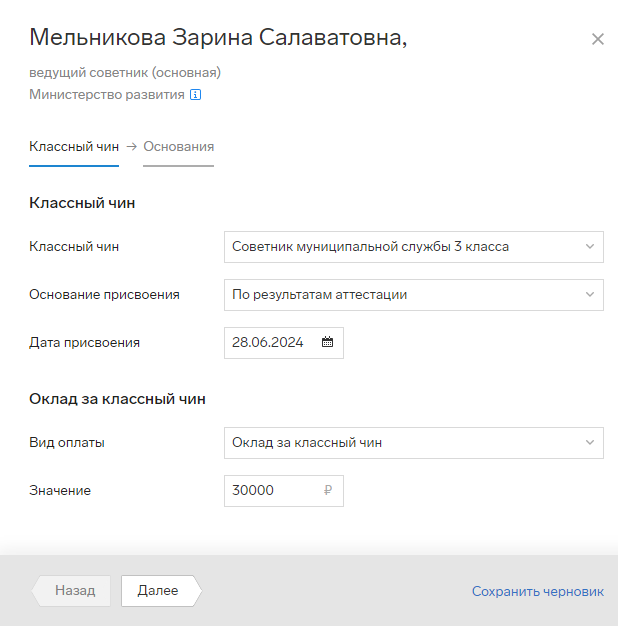The height and width of the screenshot is (626, 618).
Task: Click the info icon beside Министерство развития
Action: pos(195,95)
